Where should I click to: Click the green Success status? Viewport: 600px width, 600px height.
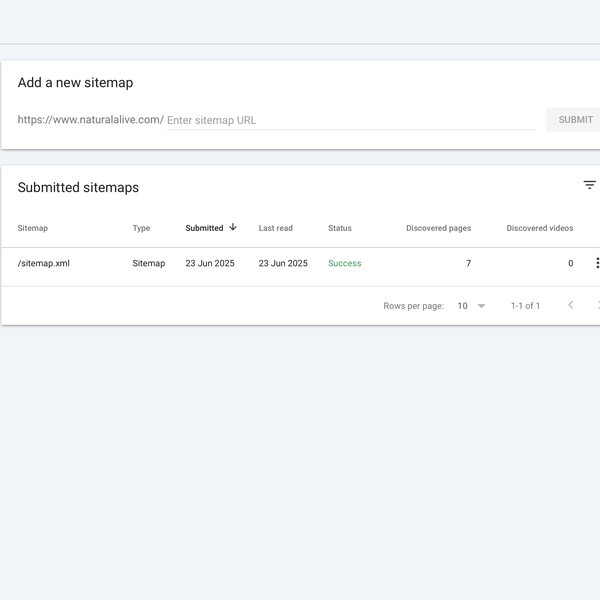pos(344,264)
